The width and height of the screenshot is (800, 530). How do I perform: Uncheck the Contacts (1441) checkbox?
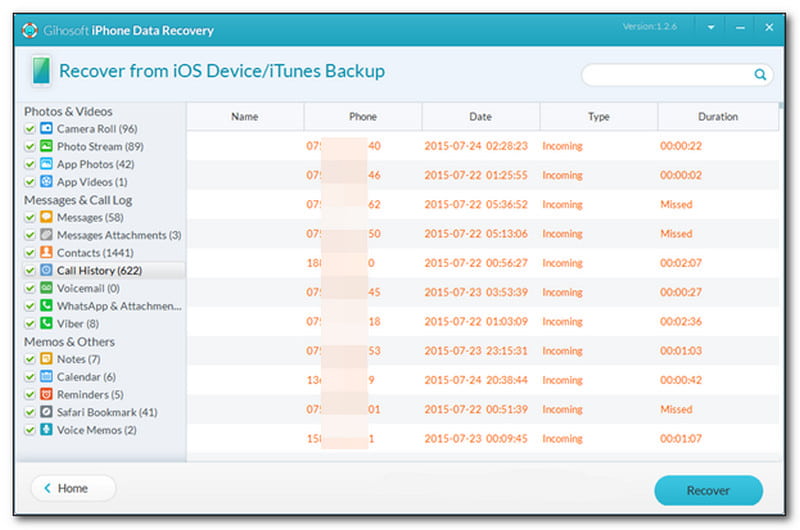(31, 253)
